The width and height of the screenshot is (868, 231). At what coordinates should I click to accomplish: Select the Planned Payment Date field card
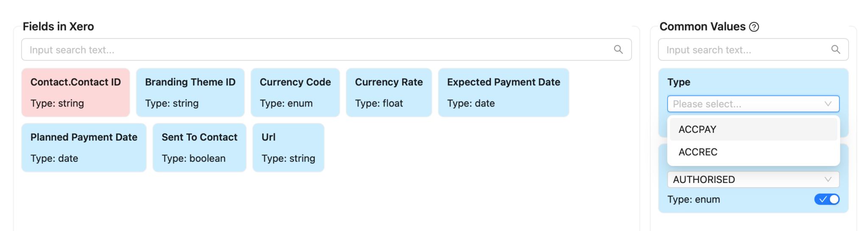click(x=84, y=148)
